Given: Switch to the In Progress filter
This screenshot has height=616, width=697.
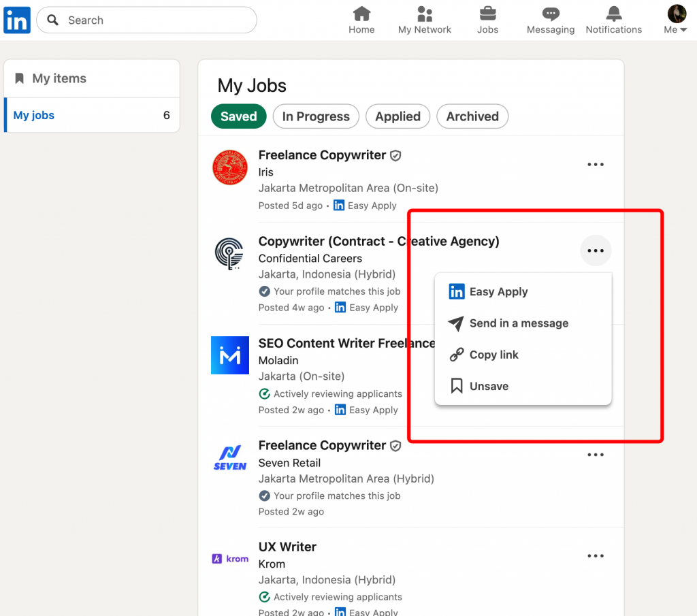Looking at the screenshot, I should (316, 116).
